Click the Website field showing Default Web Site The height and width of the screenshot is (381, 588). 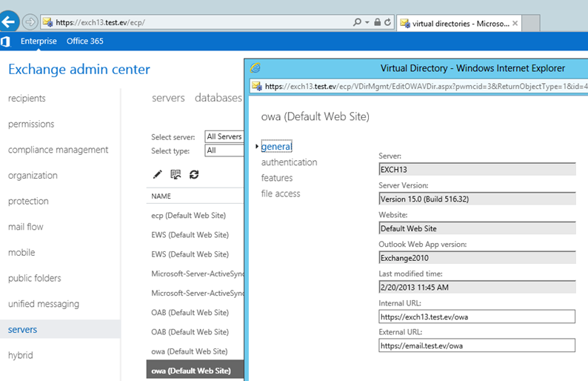(x=477, y=228)
